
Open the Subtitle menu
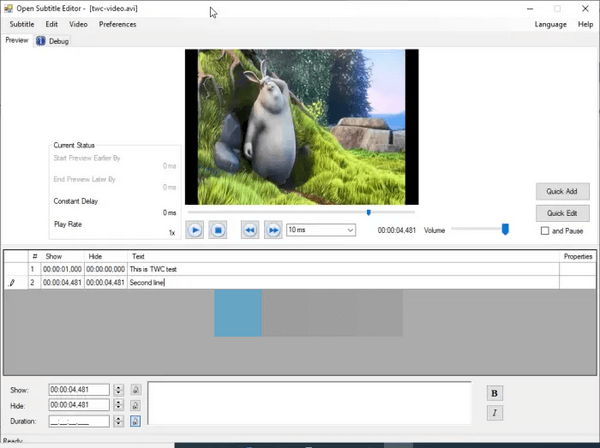pyautogui.click(x=22, y=24)
